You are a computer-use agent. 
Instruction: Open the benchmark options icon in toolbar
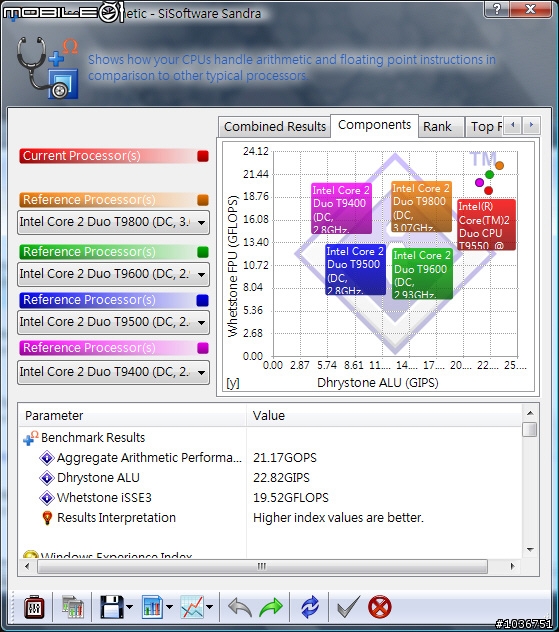point(34,607)
